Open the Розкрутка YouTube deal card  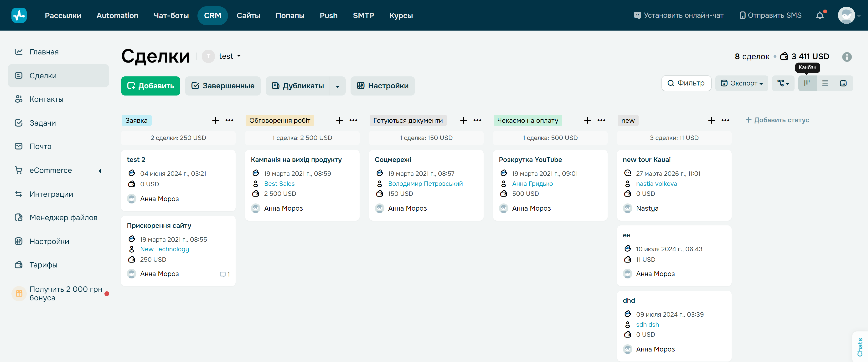coord(550,185)
